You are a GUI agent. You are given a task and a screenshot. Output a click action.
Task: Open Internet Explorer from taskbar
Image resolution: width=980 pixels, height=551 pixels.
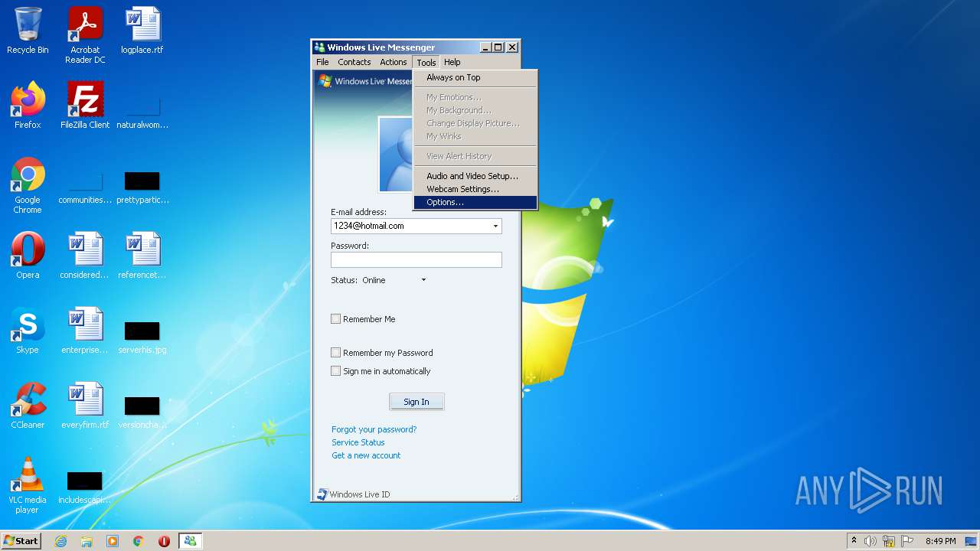(x=60, y=541)
